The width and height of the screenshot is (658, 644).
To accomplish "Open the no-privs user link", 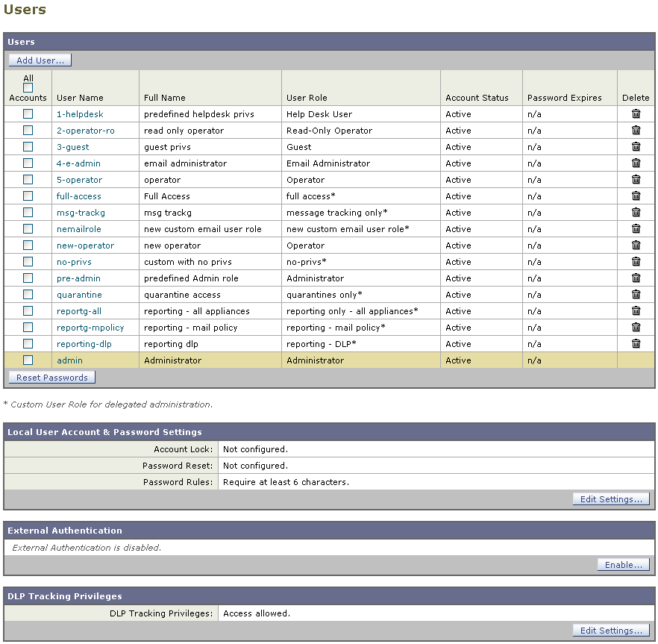I will [x=74, y=261].
